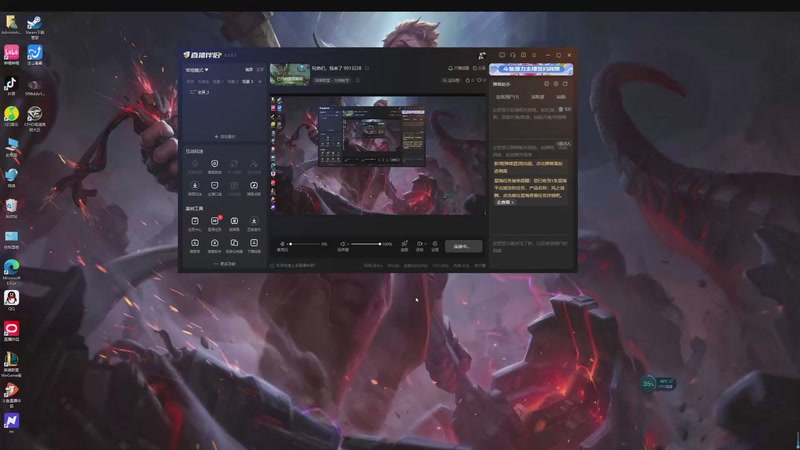800x450 pixels.
Task: Click the shield-gear icon in 互动玩法
Action: click(x=214, y=166)
